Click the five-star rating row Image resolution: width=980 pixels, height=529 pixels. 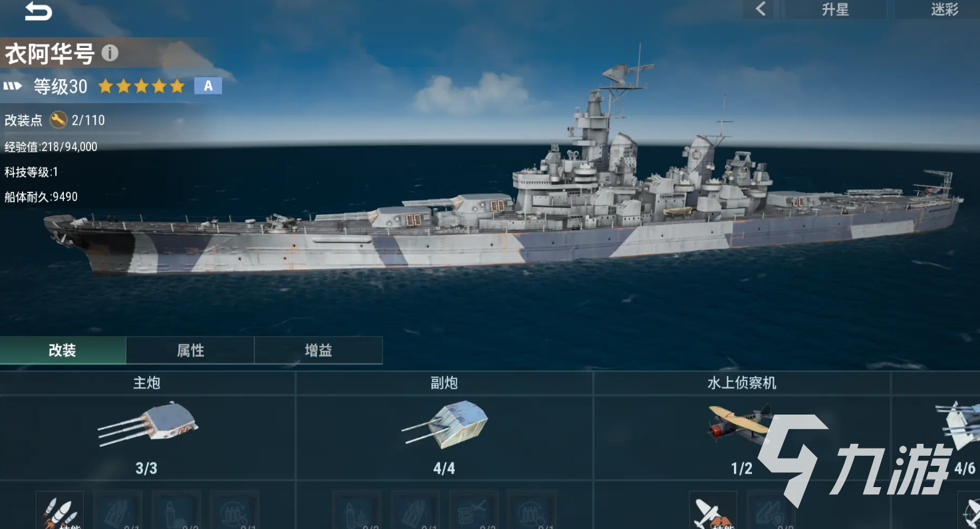point(142,86)
